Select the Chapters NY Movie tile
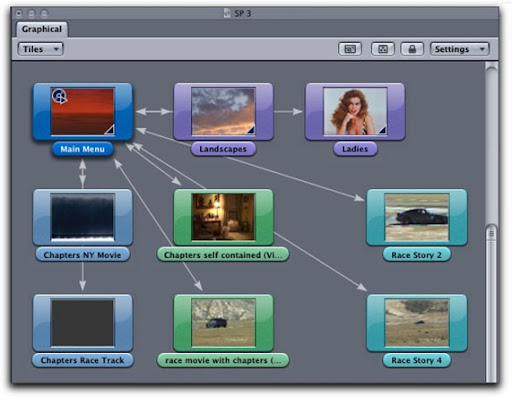Screen dimensions: 512x397 83,218
